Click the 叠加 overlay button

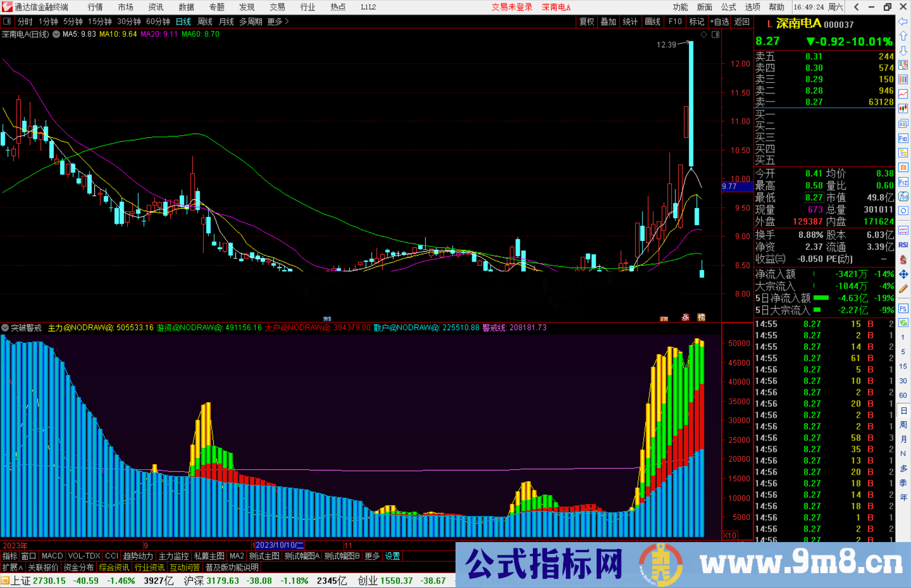tap(608, 21)
